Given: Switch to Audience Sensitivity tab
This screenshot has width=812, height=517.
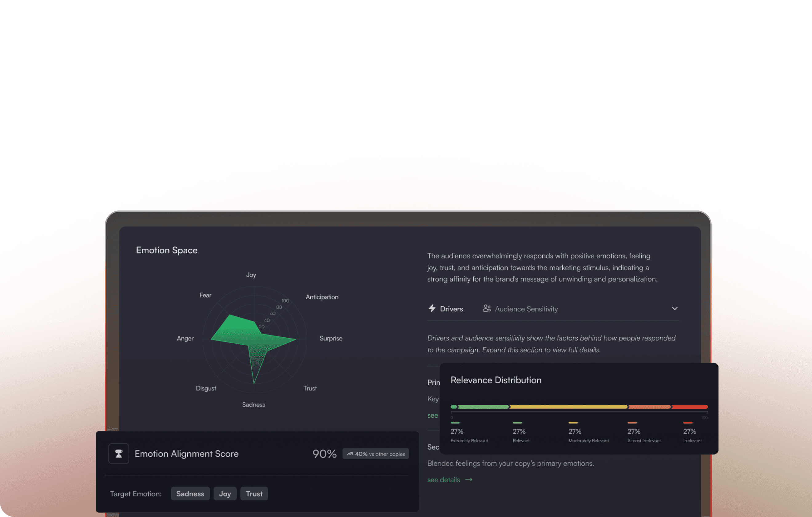Looking at the screenshot, I should coord(526,309).
